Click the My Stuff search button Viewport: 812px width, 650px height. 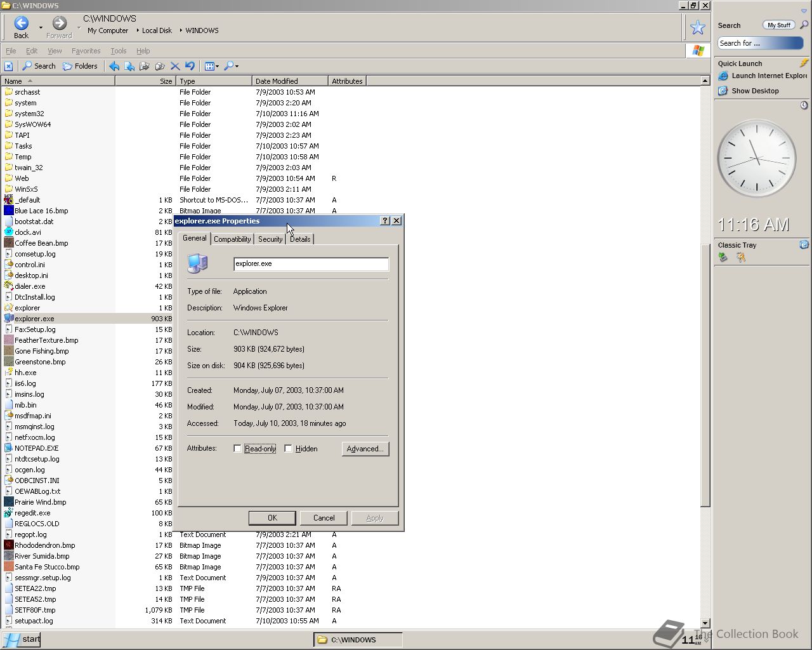(778, 25)
